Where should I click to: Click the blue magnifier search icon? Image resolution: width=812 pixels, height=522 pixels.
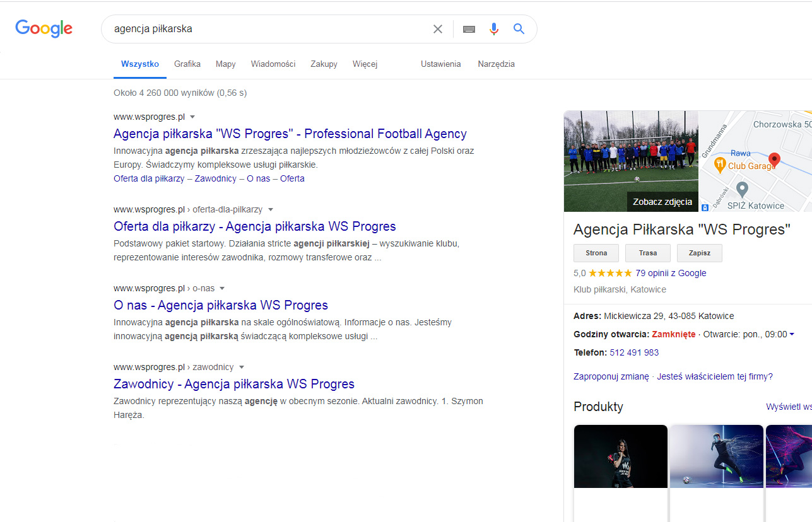tap(519, 29)
